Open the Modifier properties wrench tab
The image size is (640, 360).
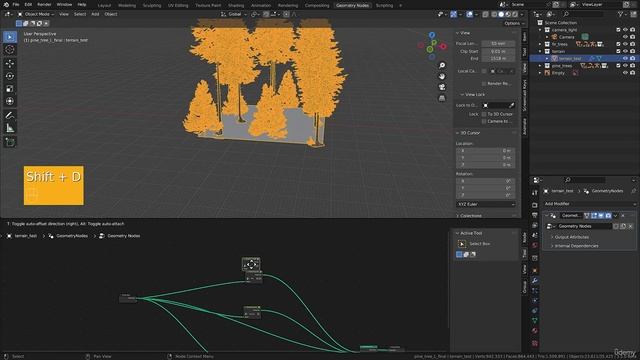pos(535,281)
